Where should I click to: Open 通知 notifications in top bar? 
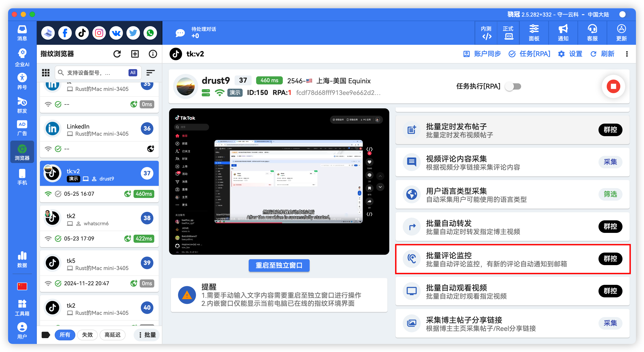coord(563,33)
